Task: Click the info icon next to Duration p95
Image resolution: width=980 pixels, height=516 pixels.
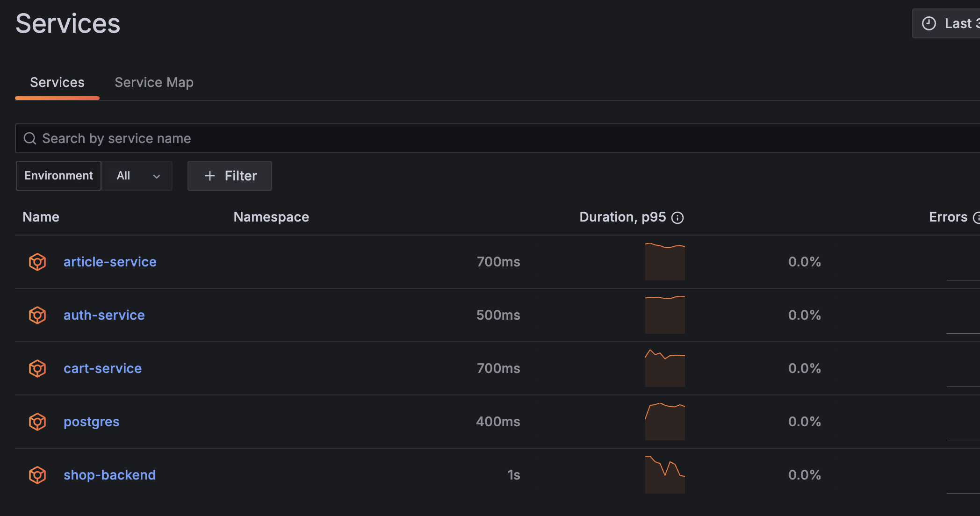Action: (678, 217)
